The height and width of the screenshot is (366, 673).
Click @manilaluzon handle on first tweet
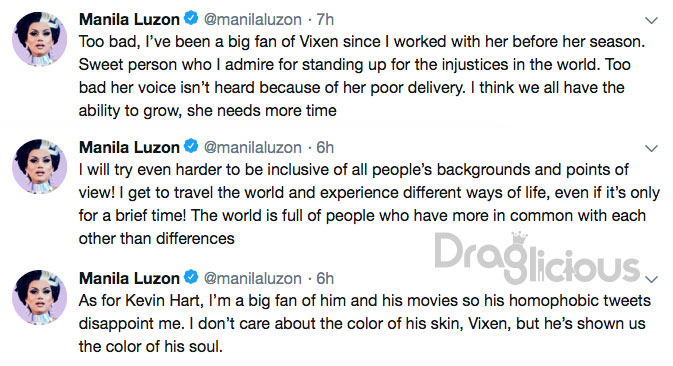[x=252, y=20]
